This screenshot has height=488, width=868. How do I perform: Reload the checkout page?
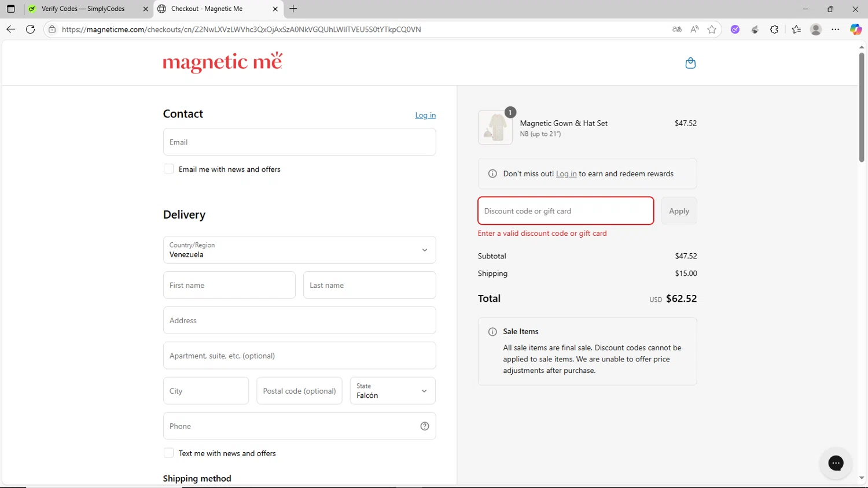(31, 29)
